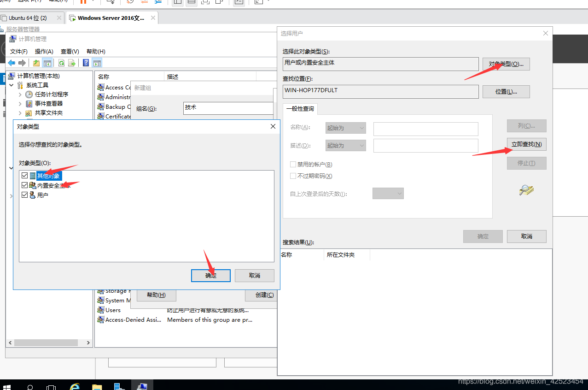Open Internet Explorer from the taskbar
Screen dimensions: 588x390
tap(75, 386)
